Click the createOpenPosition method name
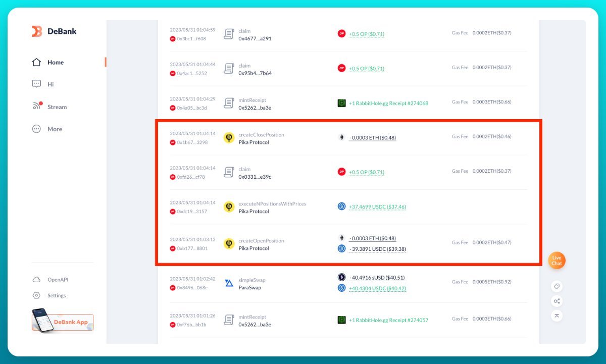The height and width of the screenshot is (364, 606). tap(261, 241)
